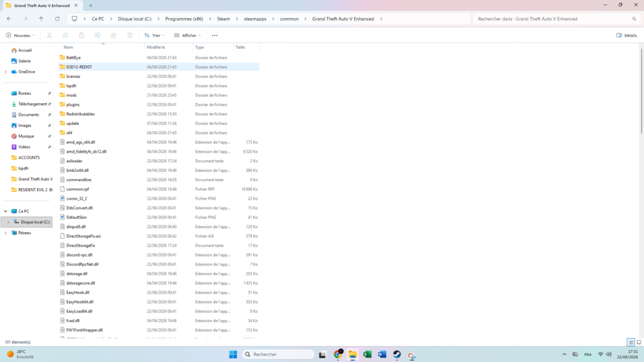
Task: Select Disque local (C:) in breadcrumb
Action: pyautogui.click(x=135, y=19)
